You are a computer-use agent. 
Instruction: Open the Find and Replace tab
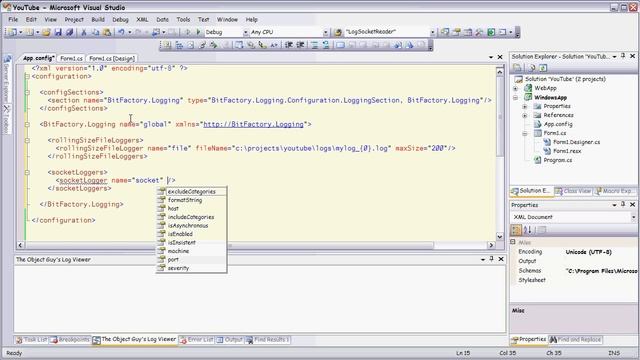click(576, 340)
